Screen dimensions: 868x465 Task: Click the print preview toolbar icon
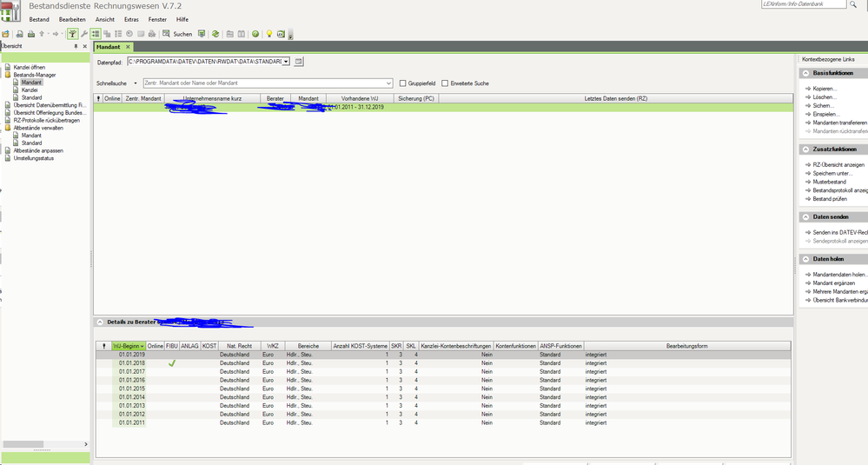19,34
